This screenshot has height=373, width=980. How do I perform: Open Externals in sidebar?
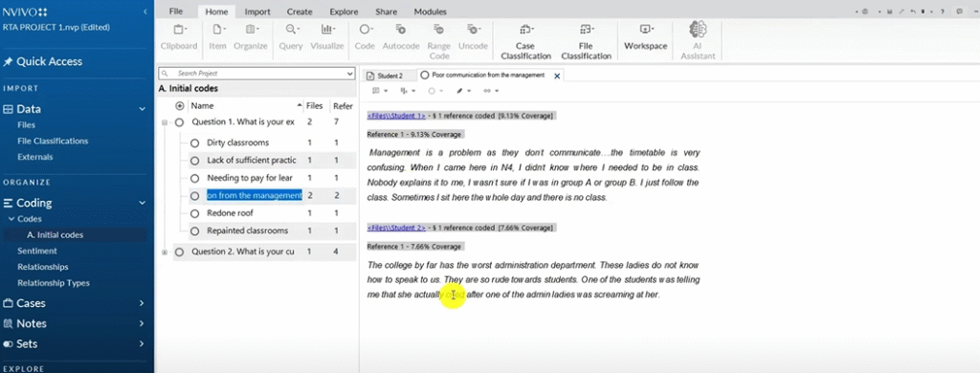tap(35, 158)
